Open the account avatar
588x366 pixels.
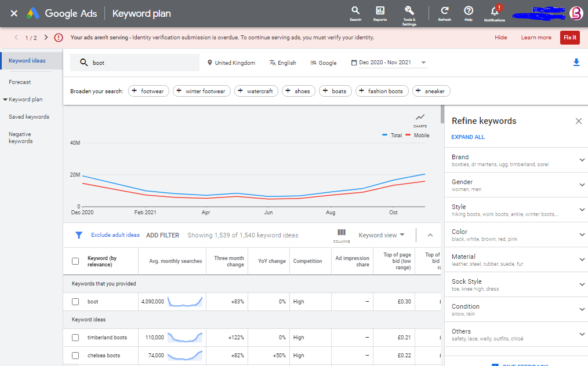point(576,13)
